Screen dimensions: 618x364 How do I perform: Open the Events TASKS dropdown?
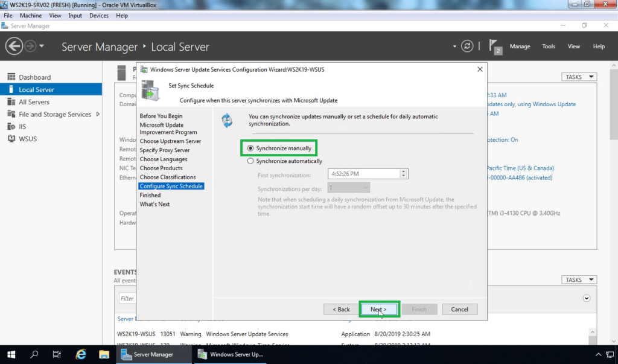point(579,279)
